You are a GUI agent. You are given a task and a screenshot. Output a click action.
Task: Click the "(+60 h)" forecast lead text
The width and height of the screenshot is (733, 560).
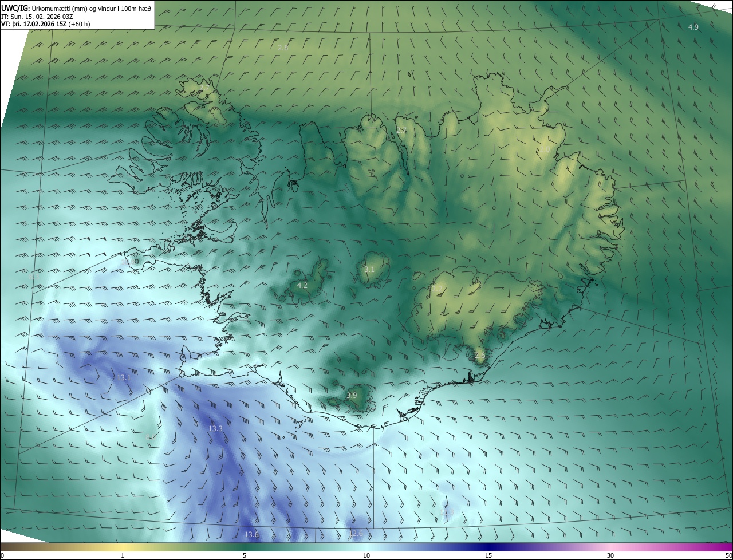click(78, 24)
